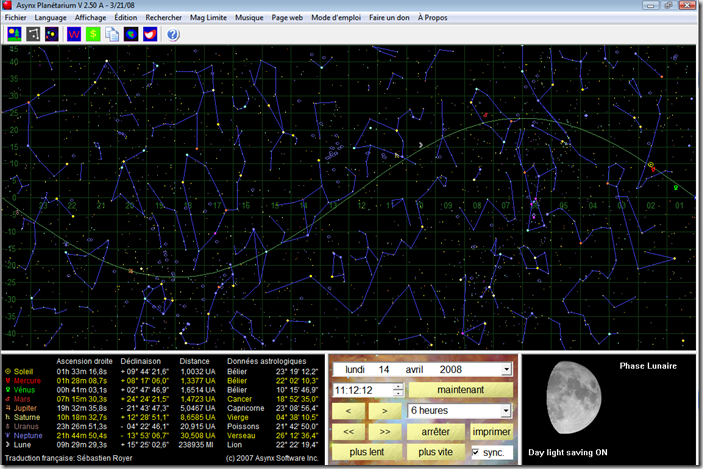Toggle the sync. checkbox
The height and width of the screenshot is (469, 703).
tap(476, 452)
